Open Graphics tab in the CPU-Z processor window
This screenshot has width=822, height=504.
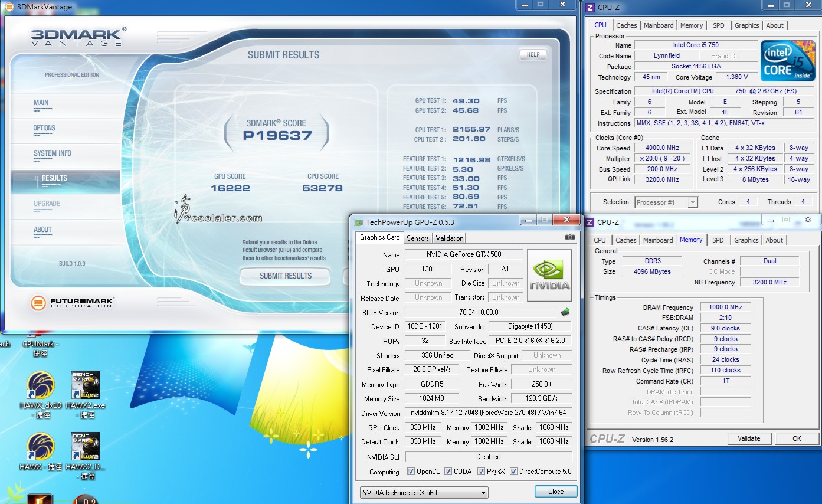click(x=746, y=25)
